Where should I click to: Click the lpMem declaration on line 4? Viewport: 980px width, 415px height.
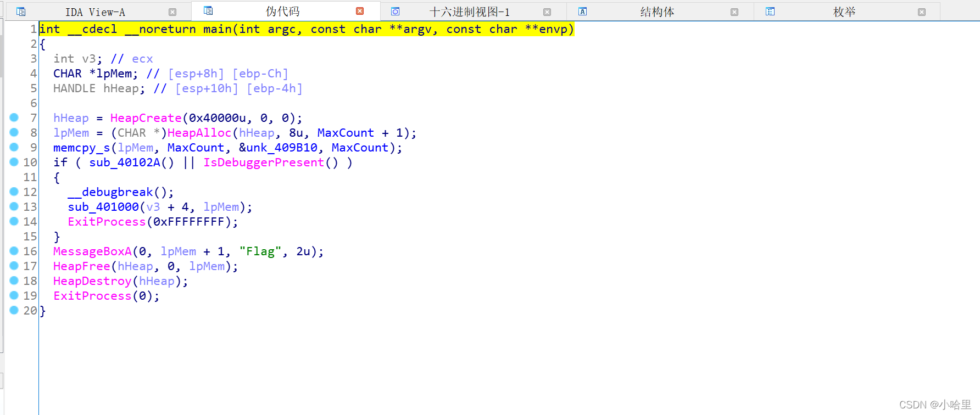pos(114,74)
